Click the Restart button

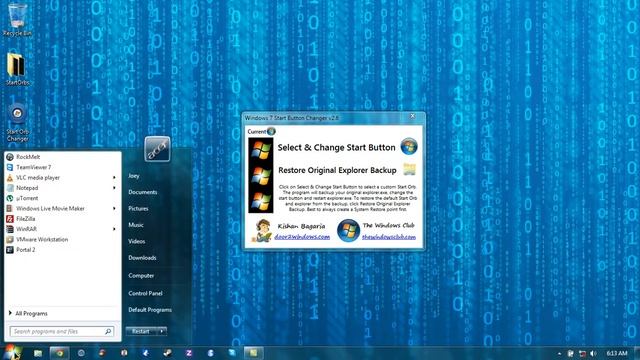tap(141, 331)
